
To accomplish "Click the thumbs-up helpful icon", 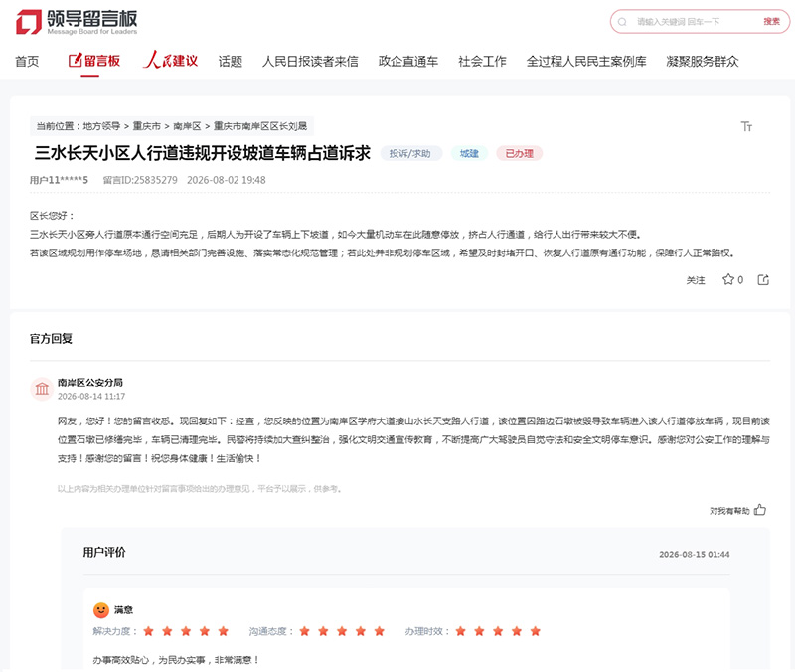I will (759, 510).
